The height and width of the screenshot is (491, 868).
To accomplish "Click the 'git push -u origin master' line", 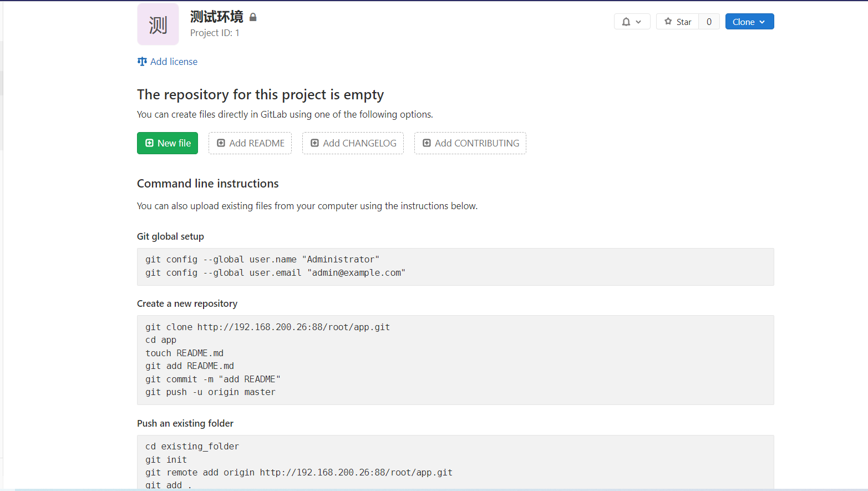I will (210, 392).
